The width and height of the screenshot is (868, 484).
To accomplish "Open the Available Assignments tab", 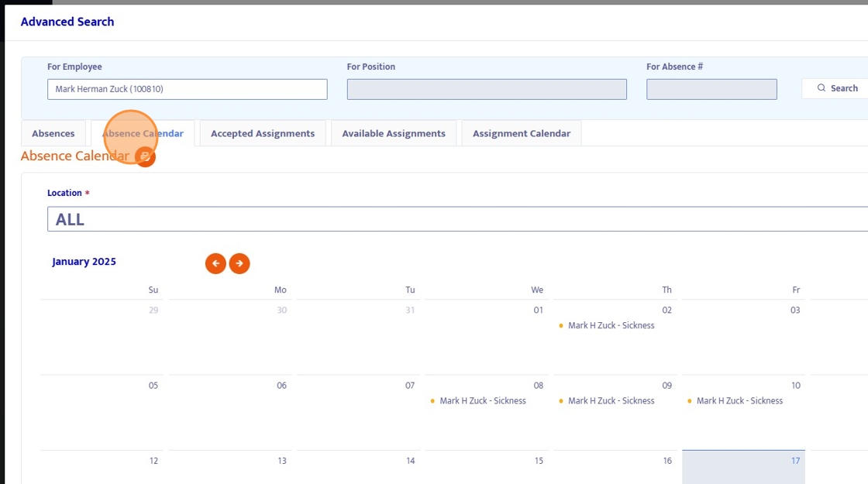I will click(394, 133).
